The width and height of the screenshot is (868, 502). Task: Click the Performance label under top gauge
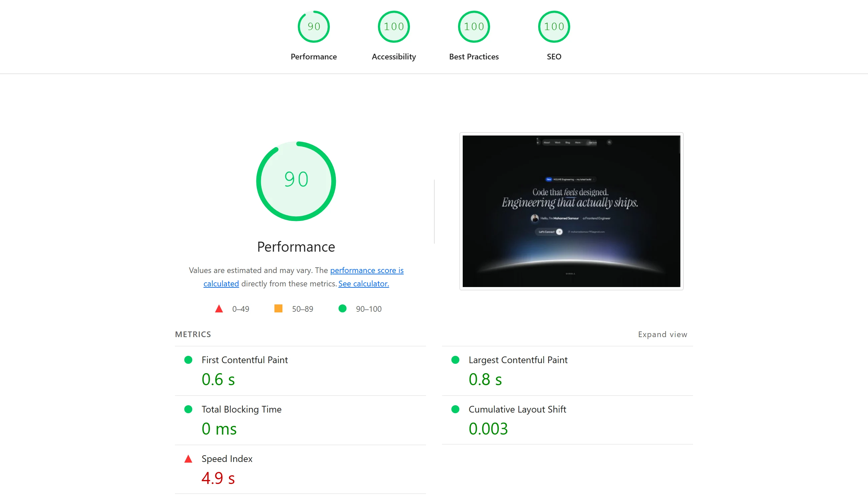[x=313, y=56]
